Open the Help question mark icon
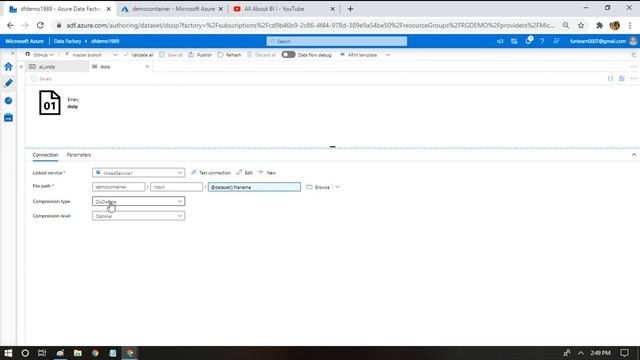 tap(542, 41)
